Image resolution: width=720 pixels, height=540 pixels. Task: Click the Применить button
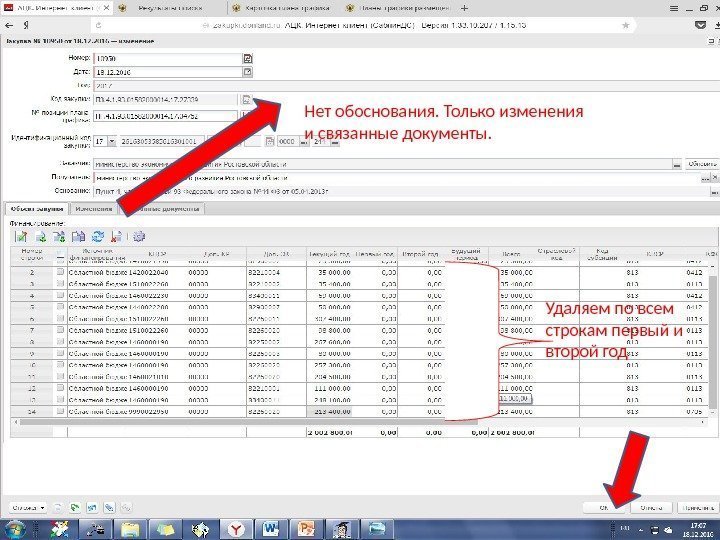tap(698, 507)
